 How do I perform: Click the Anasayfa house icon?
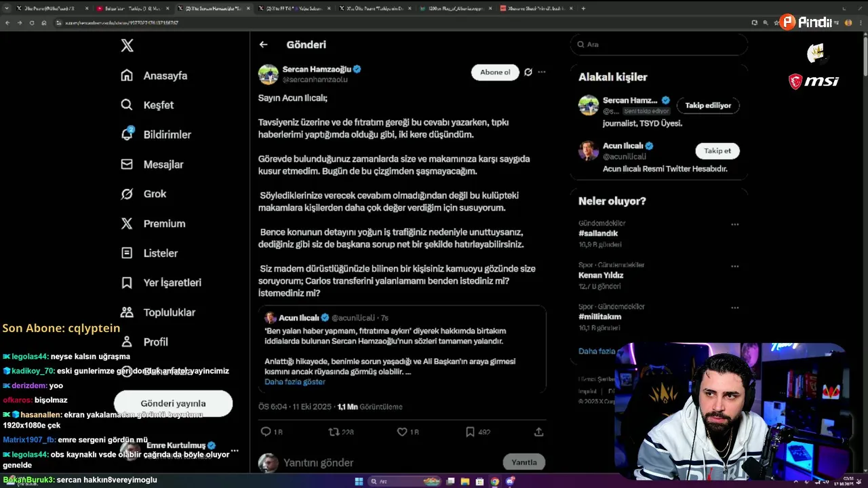point(127,75)
